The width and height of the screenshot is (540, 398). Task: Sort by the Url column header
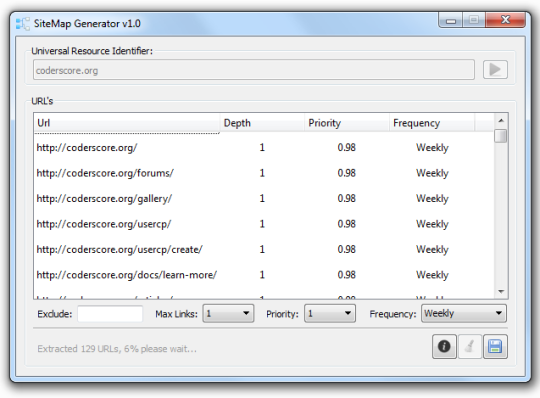pyautogui.click(x=127, y=123)
